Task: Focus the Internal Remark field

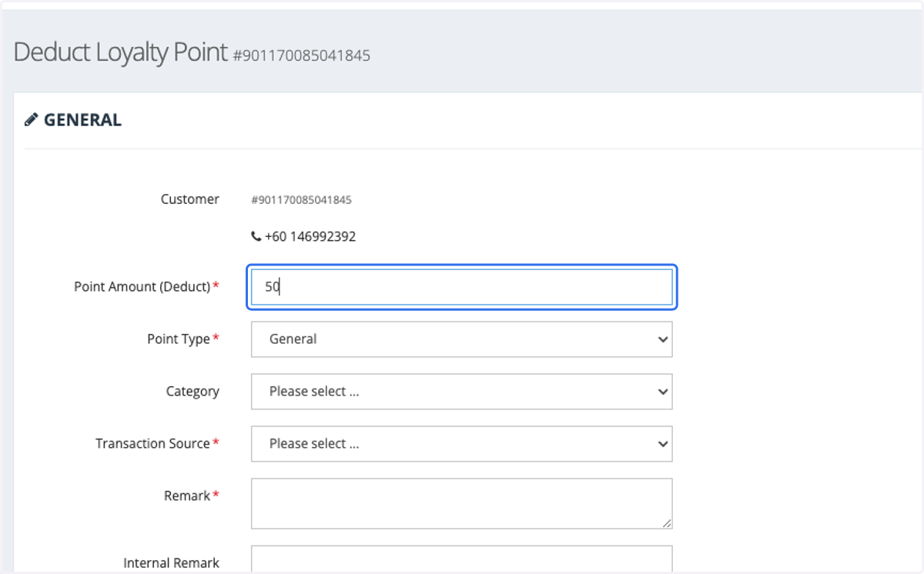Action: click(x=462, y=559)
